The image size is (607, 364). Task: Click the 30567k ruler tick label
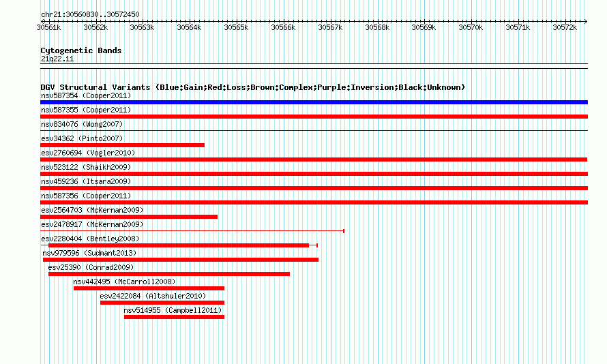[x=330, y=27]
